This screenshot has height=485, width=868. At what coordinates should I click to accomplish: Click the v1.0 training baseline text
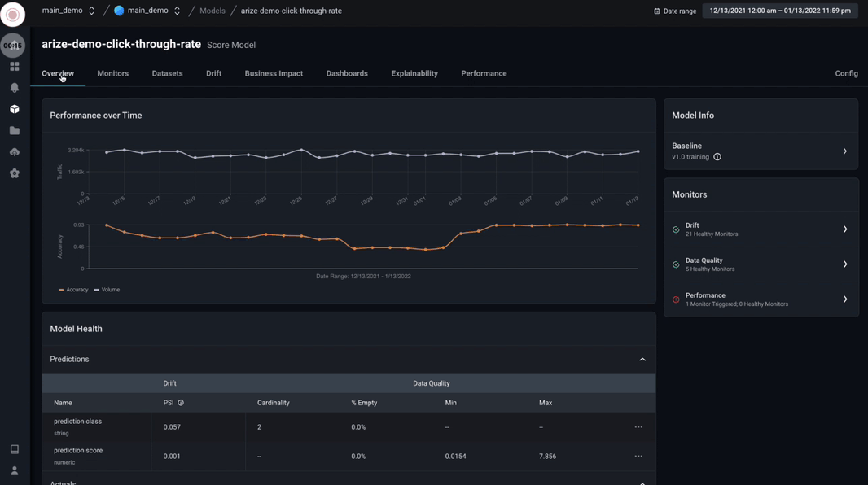point(690,157)
